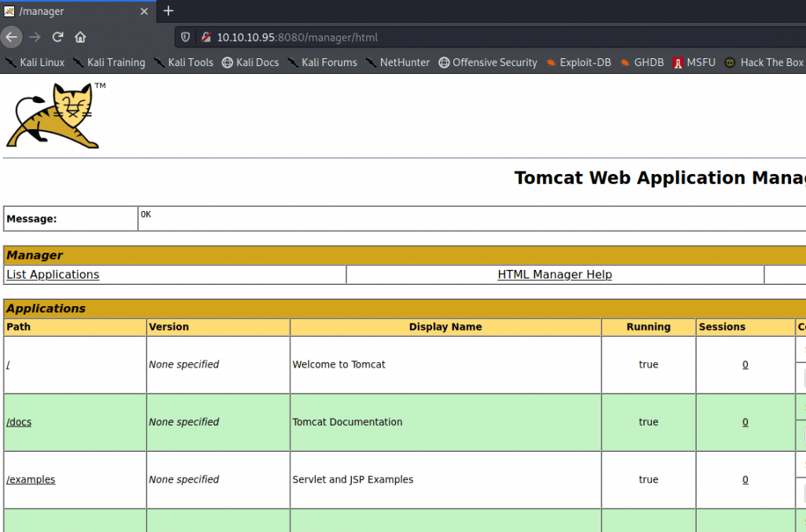
Task: Click the Running column header
Action: pyautogui.click(x=649, y=327)
